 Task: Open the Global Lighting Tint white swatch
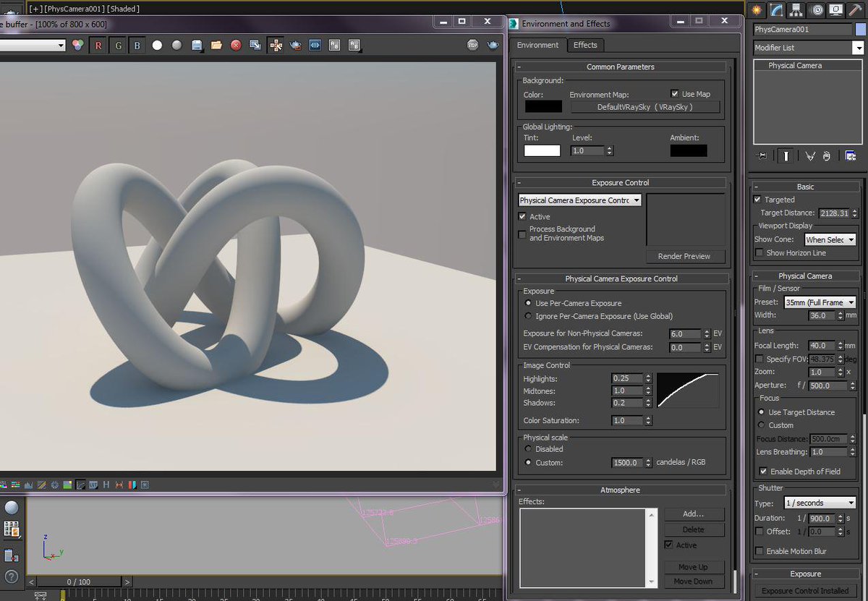pyautogui.click(x=542, y=151)
